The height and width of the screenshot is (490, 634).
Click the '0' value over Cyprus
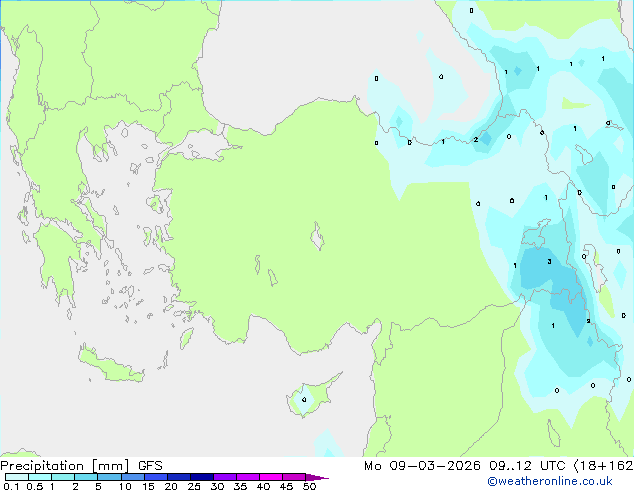pos(304,399)
